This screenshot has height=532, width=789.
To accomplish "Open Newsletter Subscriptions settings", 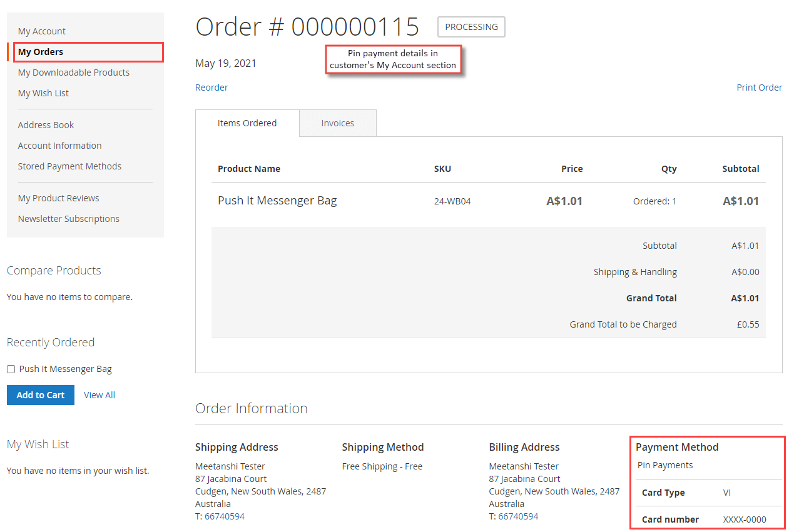I will 69,218.
